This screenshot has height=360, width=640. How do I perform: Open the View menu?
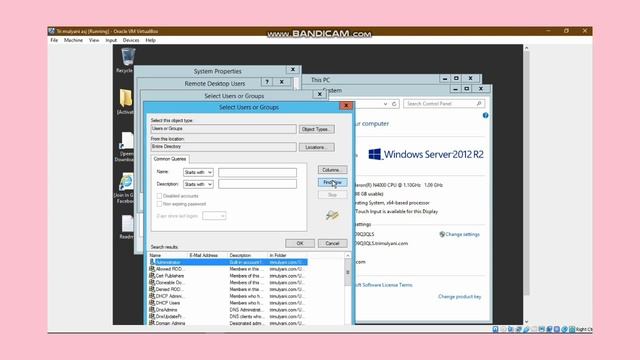94,40
